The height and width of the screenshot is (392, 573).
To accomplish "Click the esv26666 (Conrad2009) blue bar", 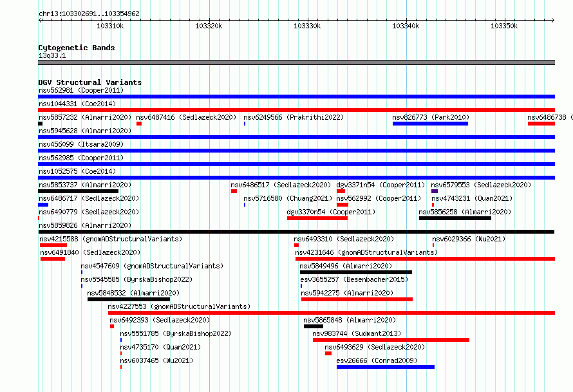I will click(x=386, y=367).
